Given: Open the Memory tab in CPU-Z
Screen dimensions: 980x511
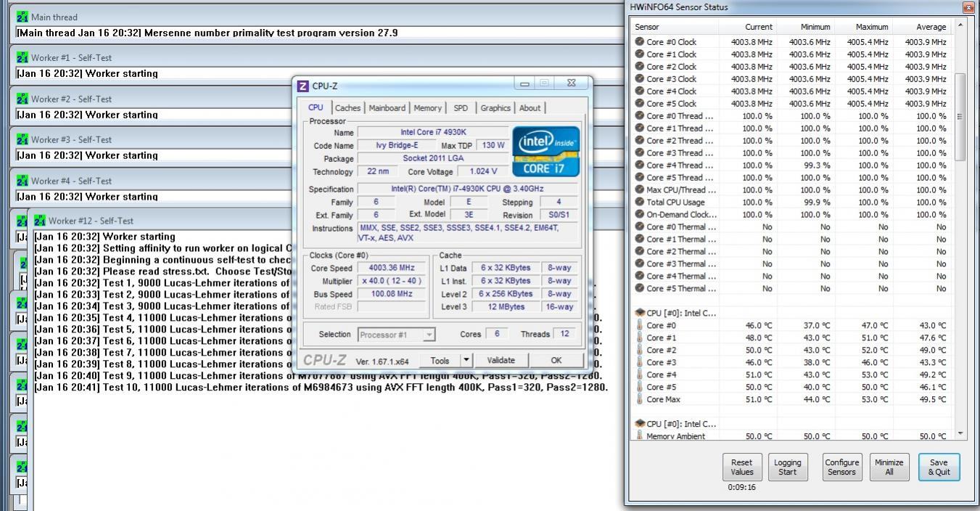Looking at the screenshot, I should point(427,108).
